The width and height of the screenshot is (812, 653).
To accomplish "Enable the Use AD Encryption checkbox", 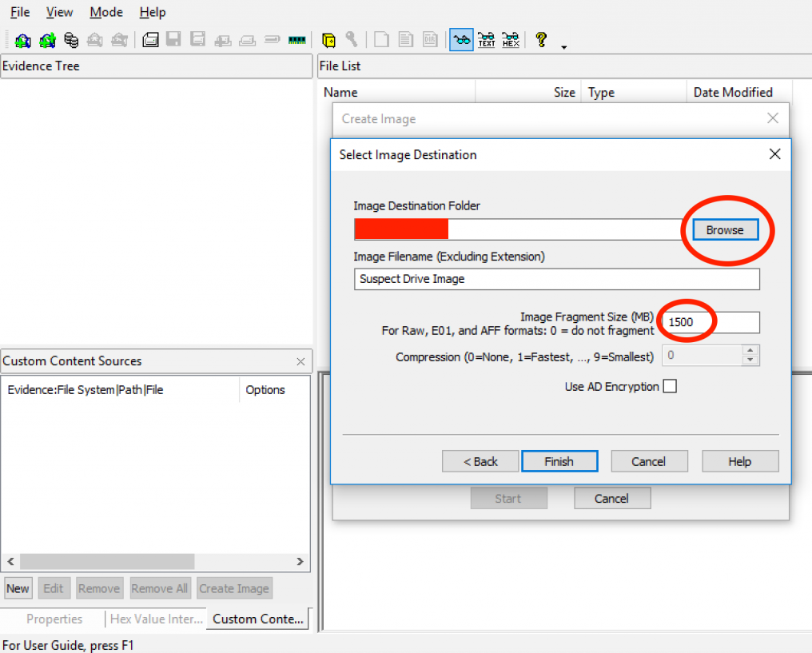I will coord(670,387).
